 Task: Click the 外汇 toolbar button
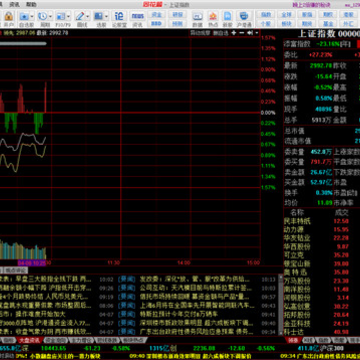(x=349, y=24)
